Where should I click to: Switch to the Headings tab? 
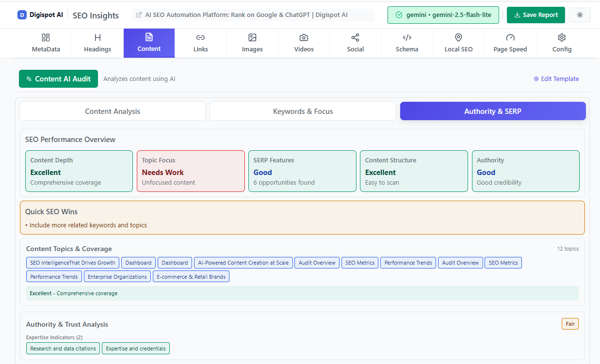(97, 43)
